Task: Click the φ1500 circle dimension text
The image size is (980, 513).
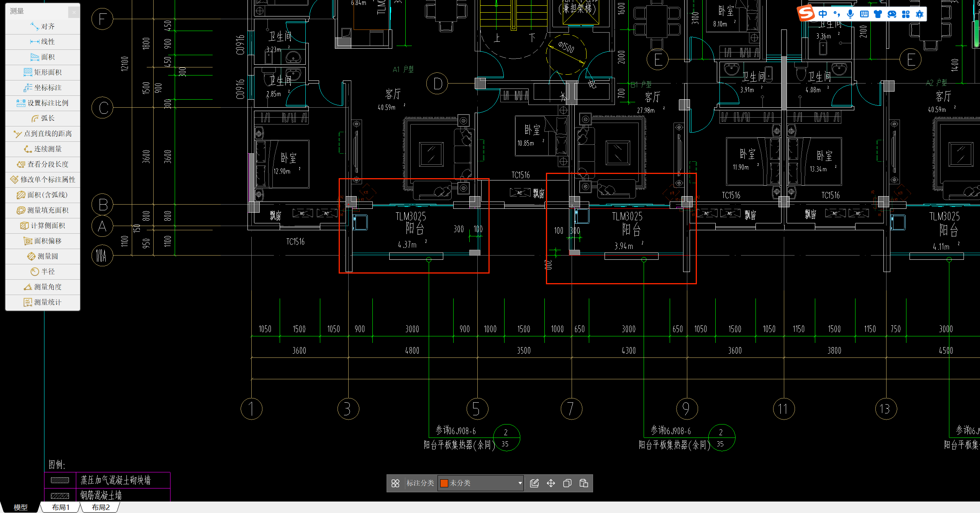Action: pyautogui.click(x=566, y=47)
